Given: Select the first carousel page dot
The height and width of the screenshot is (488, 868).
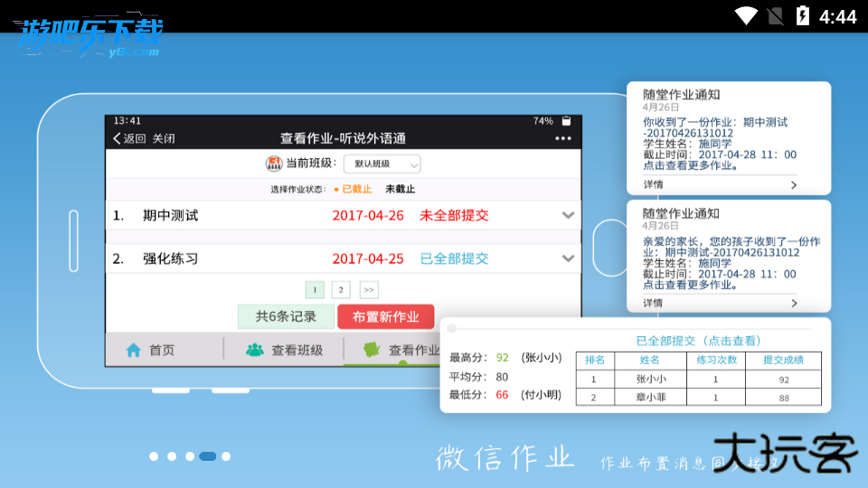Looking at the screenshot, I should coord(154,456).
